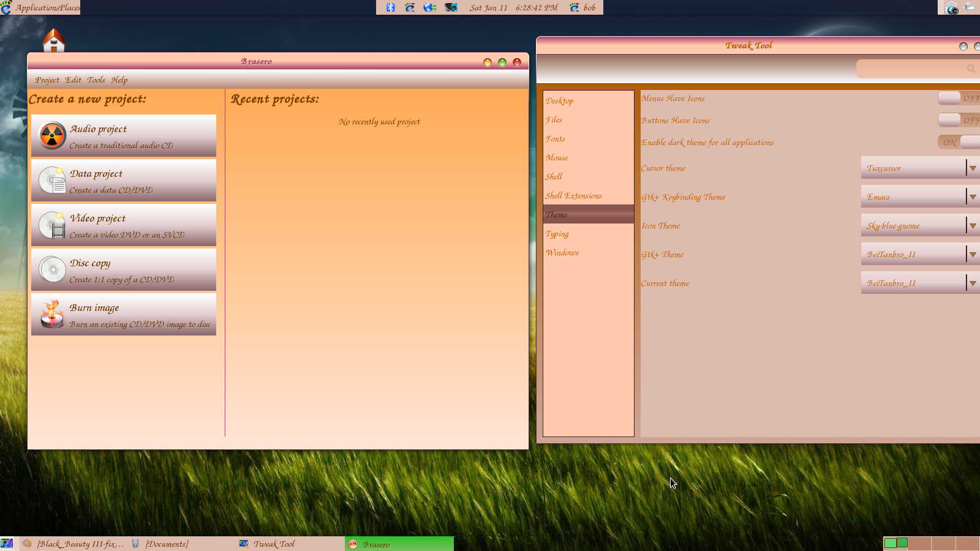This screenshot has width=980, height=551.
Task: Maximize Brasero with the green window button
Action: (x=502, y=62)
